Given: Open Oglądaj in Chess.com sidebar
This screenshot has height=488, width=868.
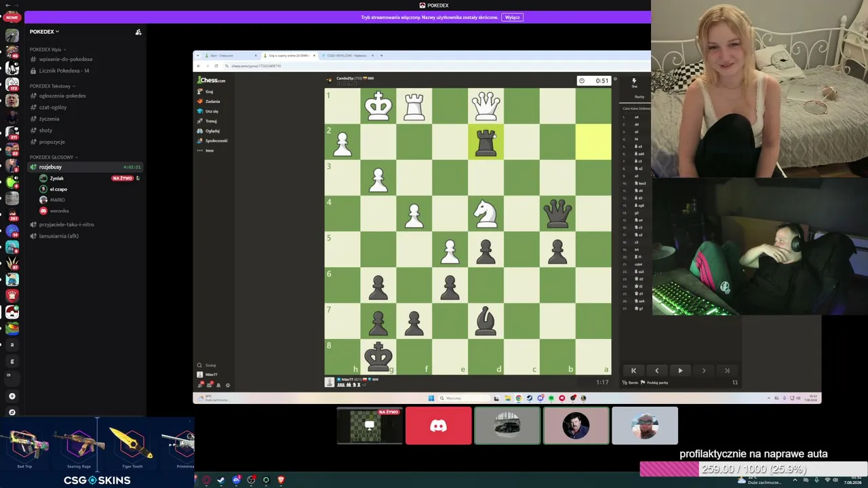Looking at the screenshot, I should pyautogui.click(x=208, y=131).
